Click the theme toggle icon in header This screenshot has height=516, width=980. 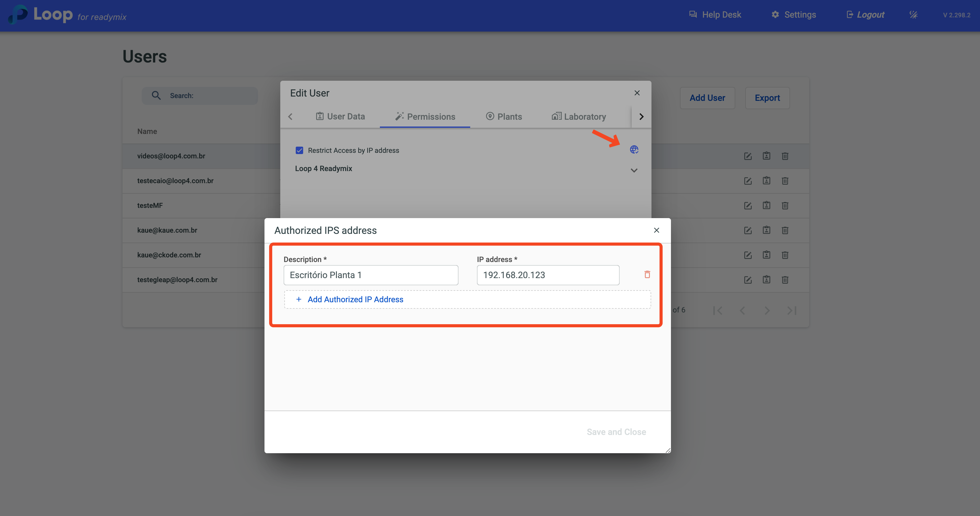(x=913, y=15)
